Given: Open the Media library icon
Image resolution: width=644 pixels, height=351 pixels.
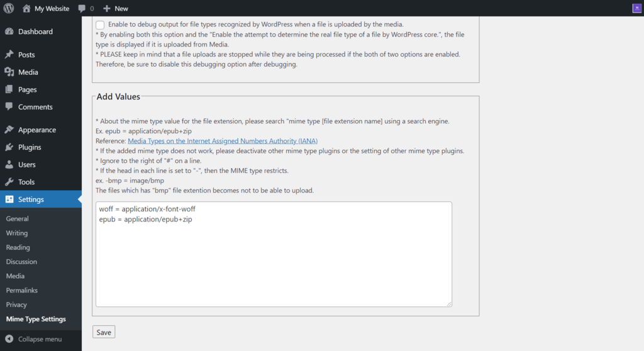Looking at the screenshot, I should click(x=9, y=72).
